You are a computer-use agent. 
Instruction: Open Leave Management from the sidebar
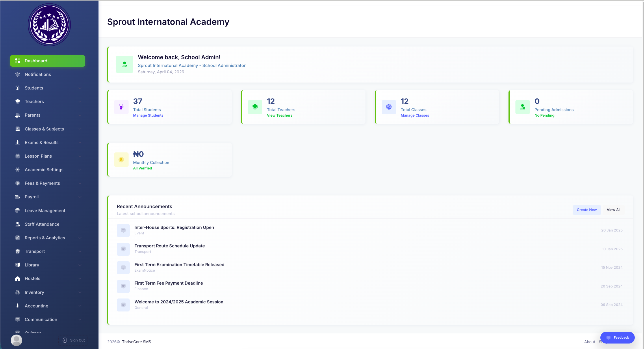(x=45, y=210)
